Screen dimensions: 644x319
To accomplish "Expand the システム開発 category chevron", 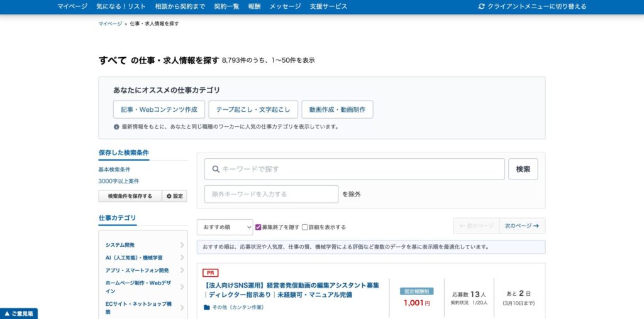I will tap(182, 245).
